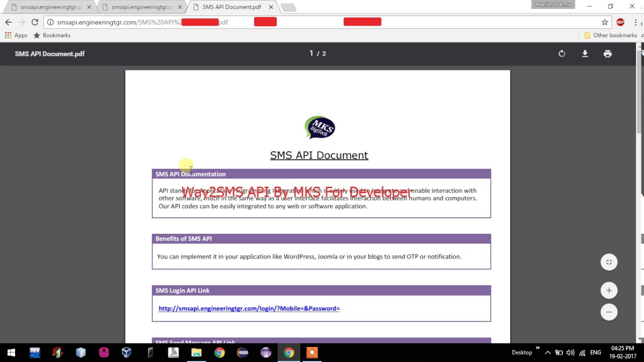Expand the Desktop toolbar chevron
Image resolution: width=644 pixels, height=362 pixels.
[x=537, y=348]
